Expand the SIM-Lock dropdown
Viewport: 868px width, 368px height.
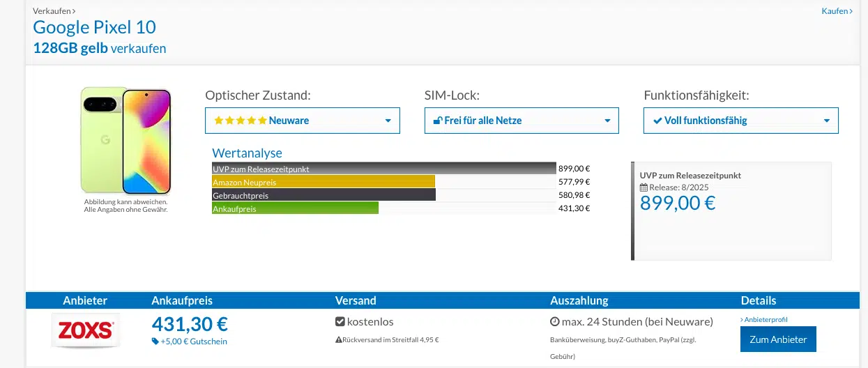tap(521, 121)
